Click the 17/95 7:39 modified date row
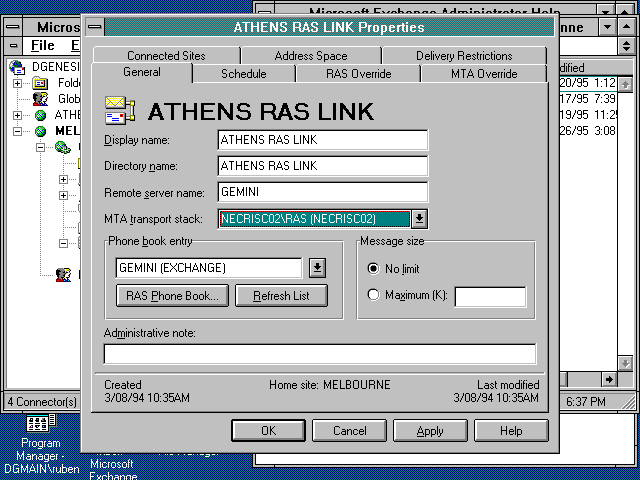The image size is (640, 480). click(x=588, y=99)
